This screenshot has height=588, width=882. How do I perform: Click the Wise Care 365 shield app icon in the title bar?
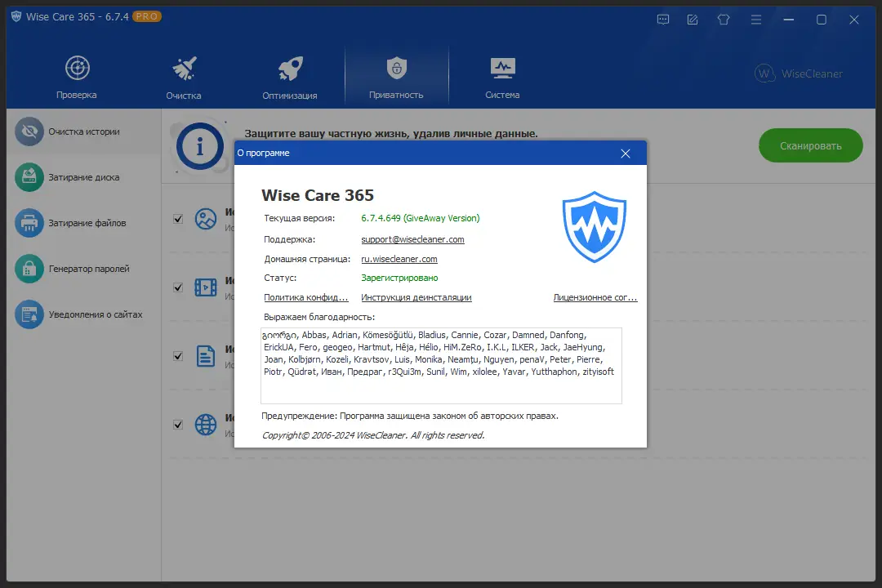pyautogui.click(x=16, y=16)
